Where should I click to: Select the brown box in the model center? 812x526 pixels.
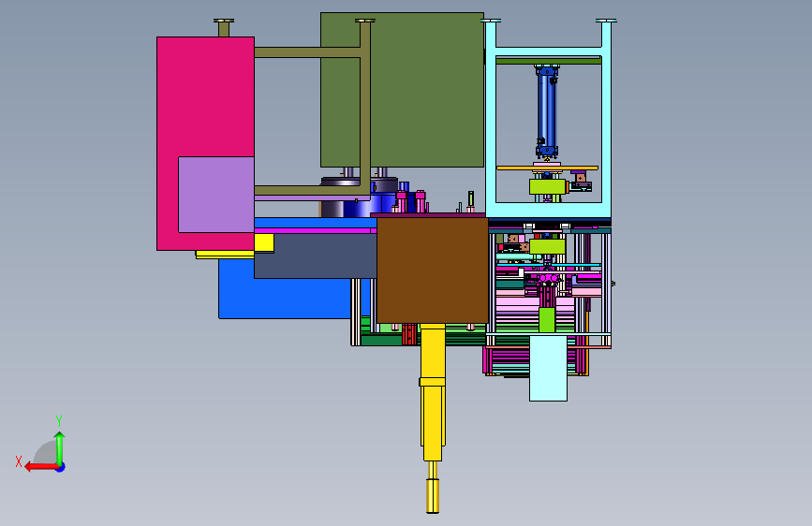[432, 270]
